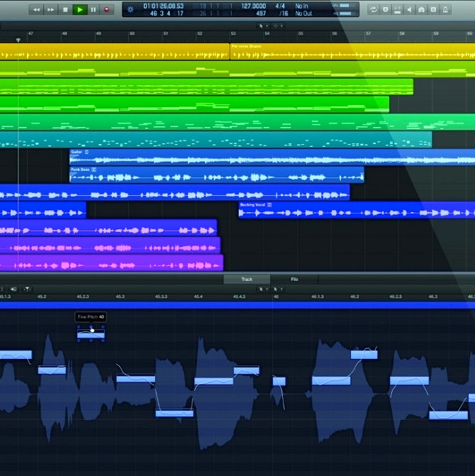Open the tuner gauge button
This screenshot has height=476, width=475.
(421, 10)
